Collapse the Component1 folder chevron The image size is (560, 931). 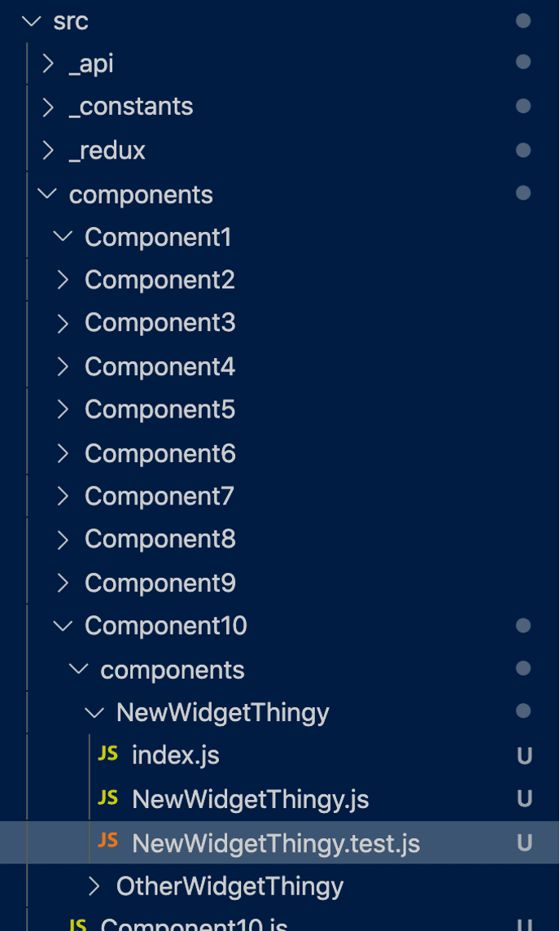63,237
